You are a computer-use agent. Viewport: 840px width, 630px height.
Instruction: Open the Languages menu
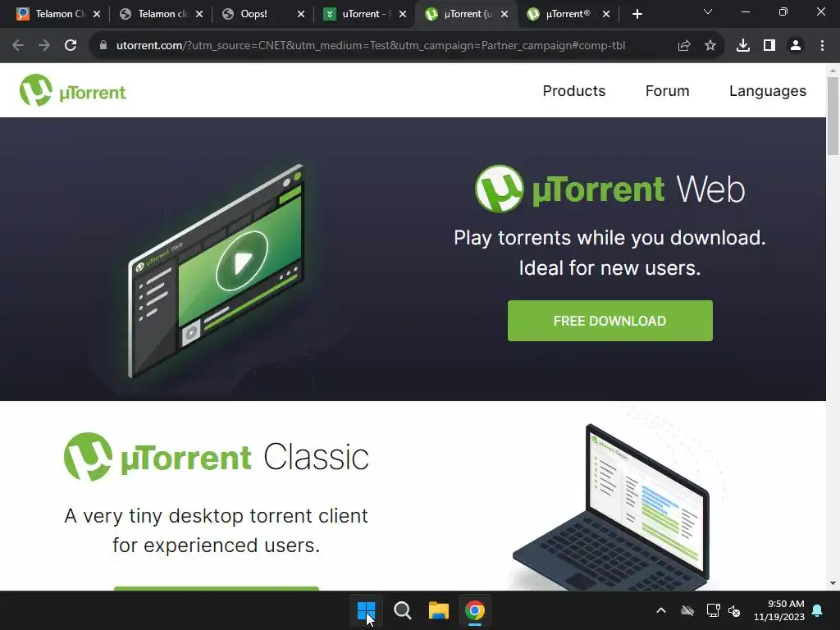click(x=767, y=91)
